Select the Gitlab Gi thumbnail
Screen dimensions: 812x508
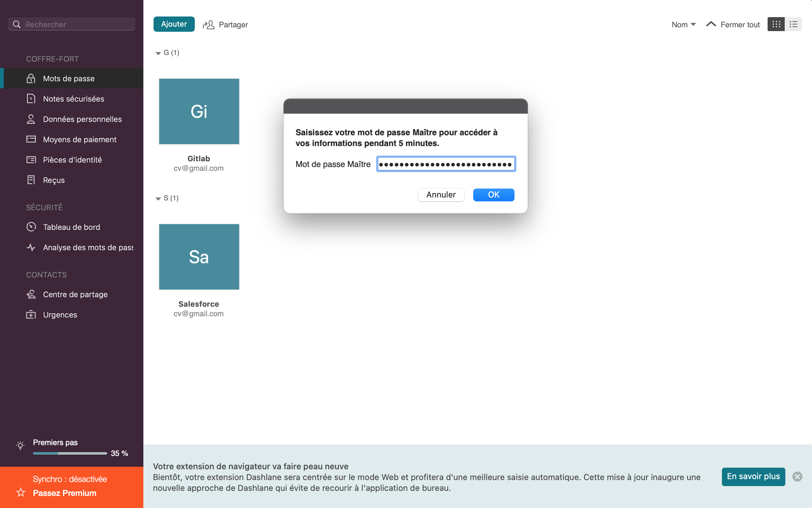(199, 111)
